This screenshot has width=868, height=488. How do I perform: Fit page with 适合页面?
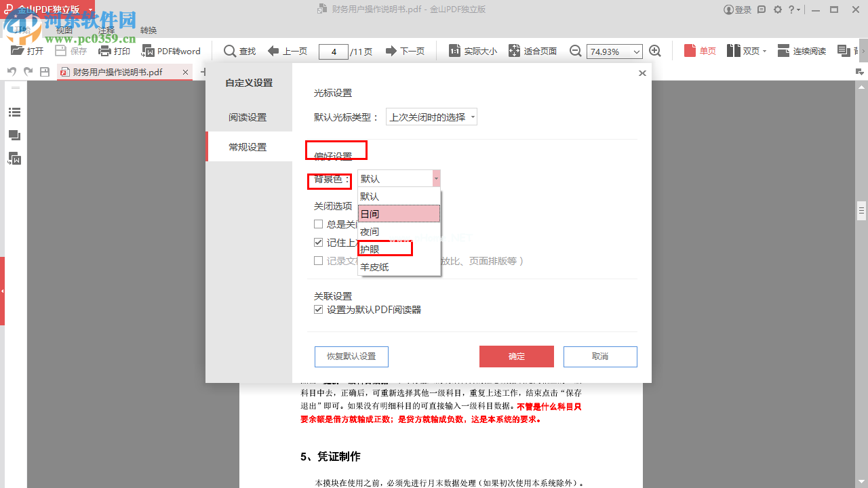click(x=532, y=51)
